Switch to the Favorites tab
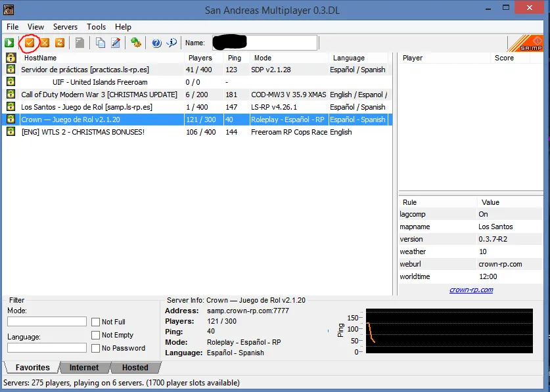 33,368
